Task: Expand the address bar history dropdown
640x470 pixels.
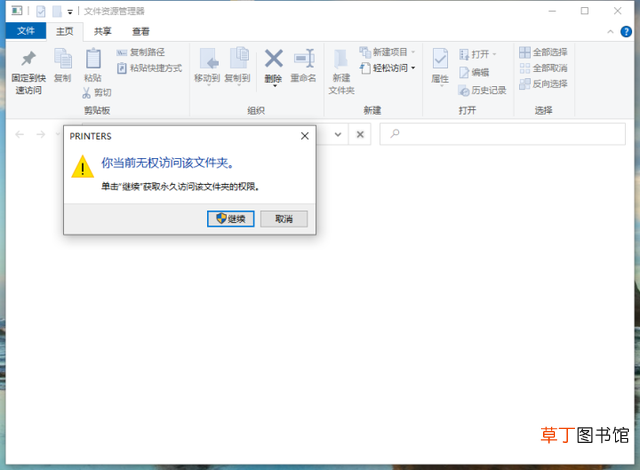Action: [x=338, y=134]
